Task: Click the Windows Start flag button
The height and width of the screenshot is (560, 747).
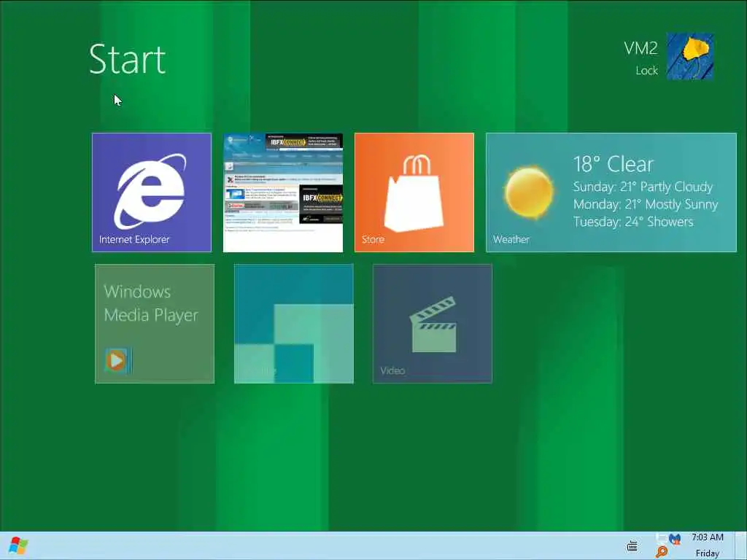Action: [x=18, y=545]
